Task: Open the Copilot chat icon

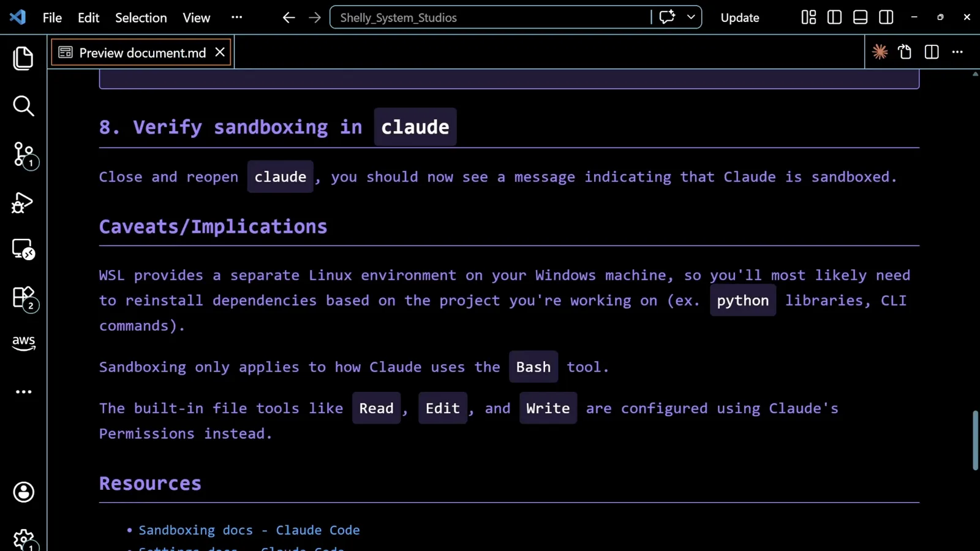Action: (x=667, y=17)
